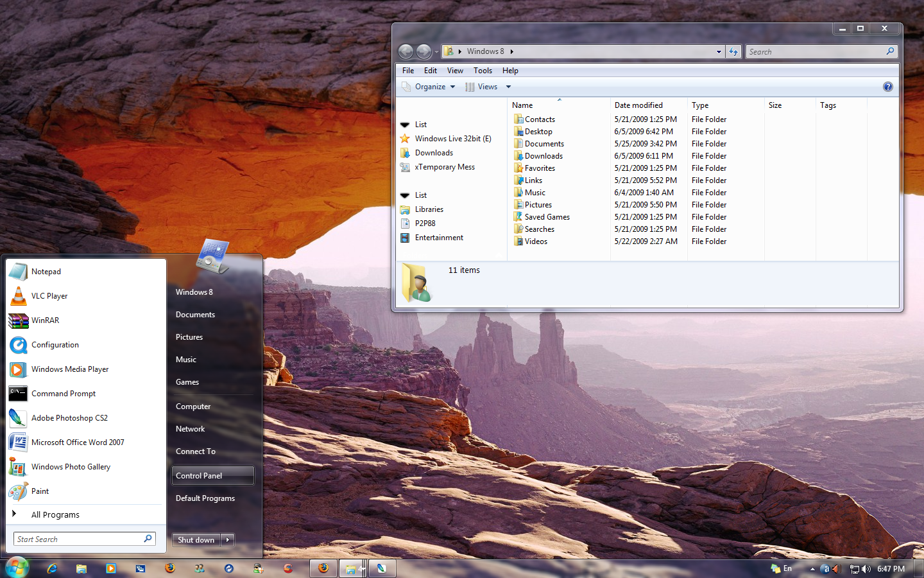Open Downloads from the sidebar
The width and height of the screenshot is (924, 578).
(x=433, y=152)
